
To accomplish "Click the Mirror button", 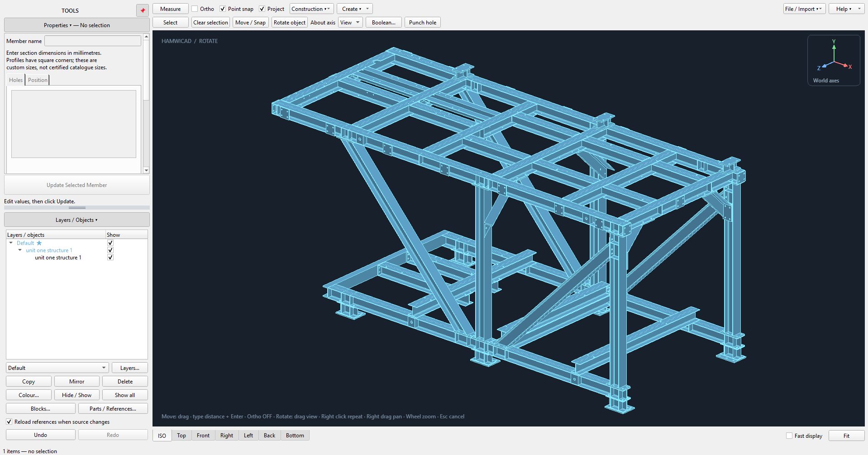I will tap(77, 382).
